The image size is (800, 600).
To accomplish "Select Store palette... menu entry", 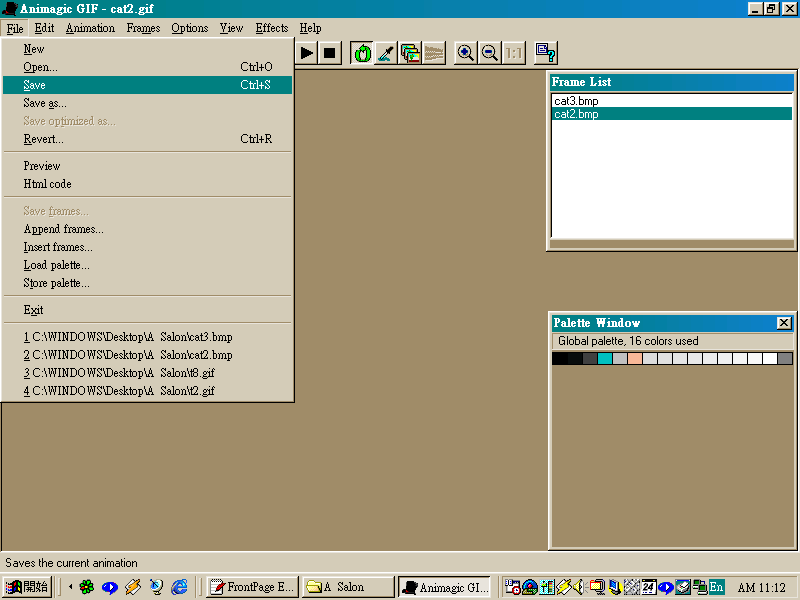I will 147,283.
